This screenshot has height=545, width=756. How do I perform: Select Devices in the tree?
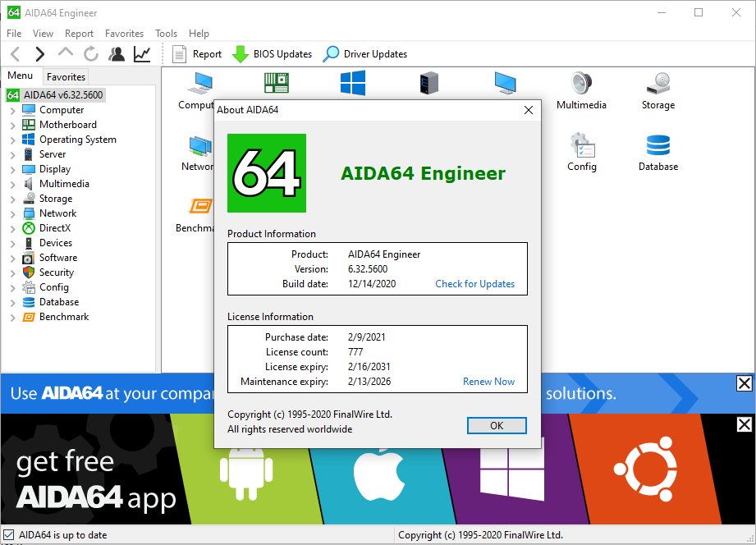pyautogui.click(x=56, y=243)
